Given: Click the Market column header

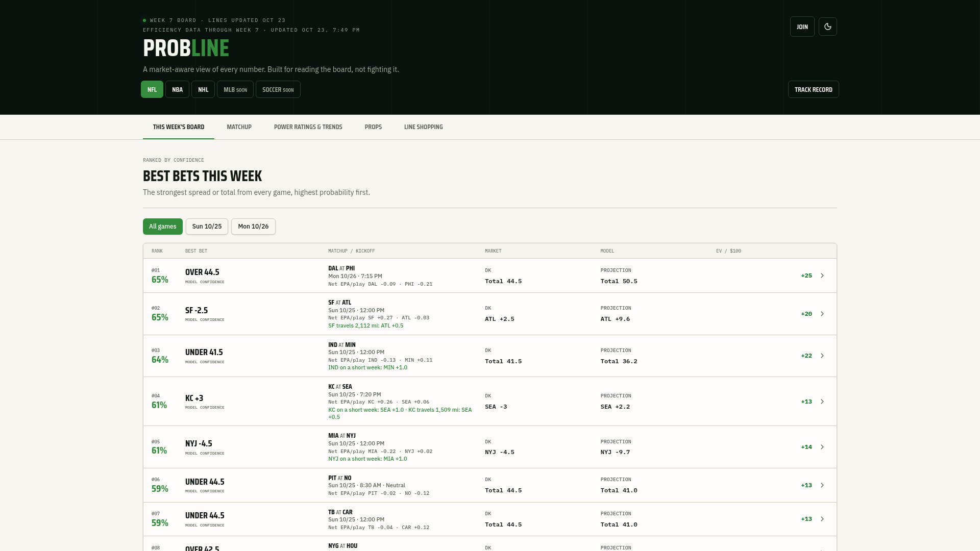Looking at the screenshot, I should pos(493,251).
